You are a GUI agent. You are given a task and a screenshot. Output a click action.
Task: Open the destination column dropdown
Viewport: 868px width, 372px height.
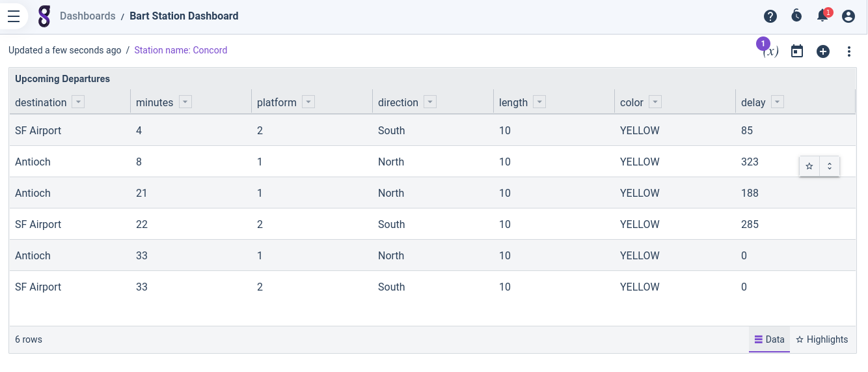[78, 102]
